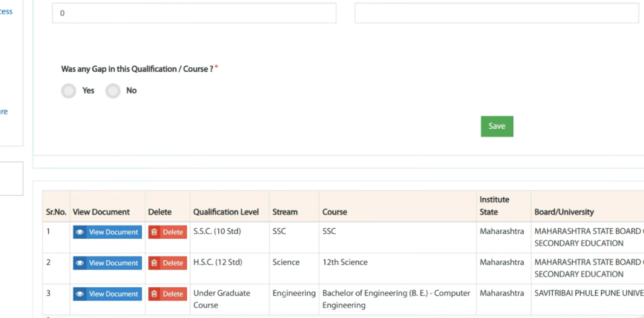
Task: Click the empty input field at top right
Action: point(496,13)
